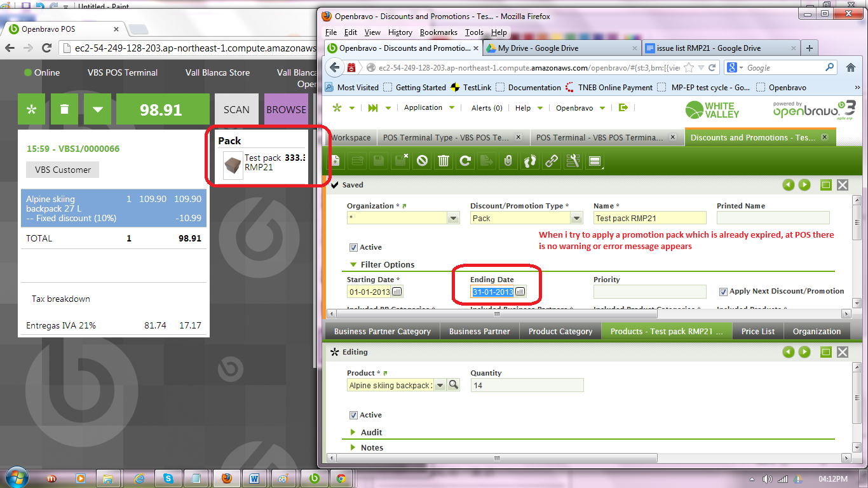The width and height of the screenshot is (868, 488).
Task: Open the Windows Start menu
Action: (16, 477)
